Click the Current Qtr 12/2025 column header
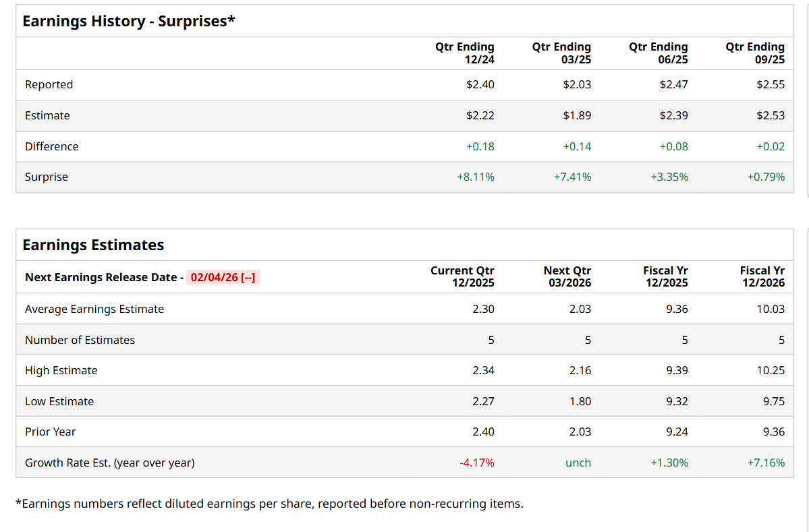 tap(462, 276)
